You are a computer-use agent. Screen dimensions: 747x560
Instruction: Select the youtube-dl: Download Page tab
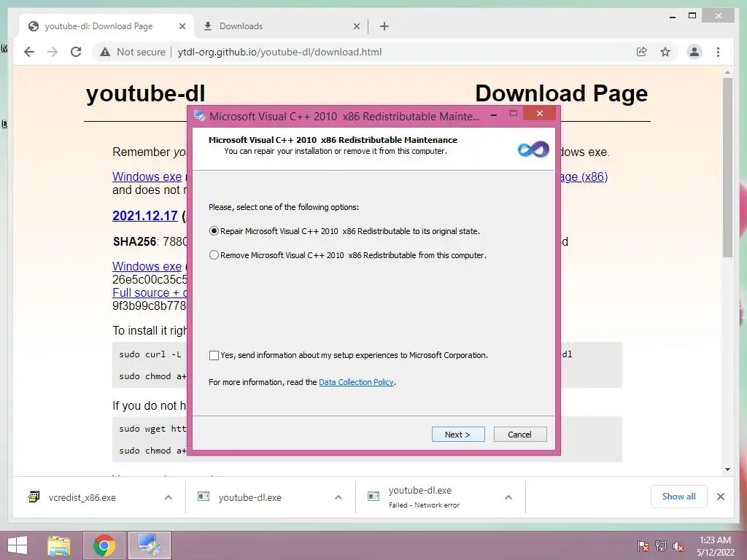(107, 26)
